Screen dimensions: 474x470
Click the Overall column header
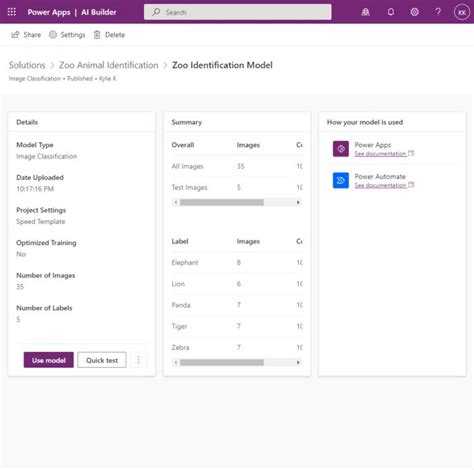click(x=183, y=145)
